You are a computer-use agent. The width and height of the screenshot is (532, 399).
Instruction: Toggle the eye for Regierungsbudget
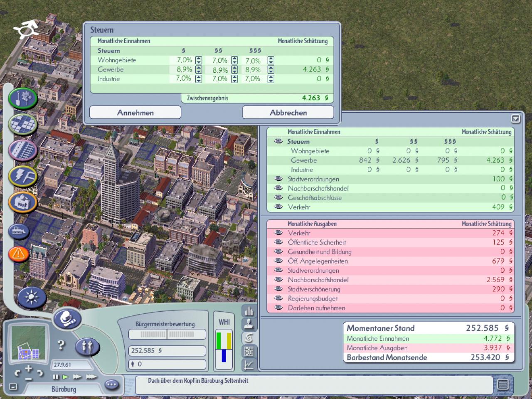(x=278, y=298)
